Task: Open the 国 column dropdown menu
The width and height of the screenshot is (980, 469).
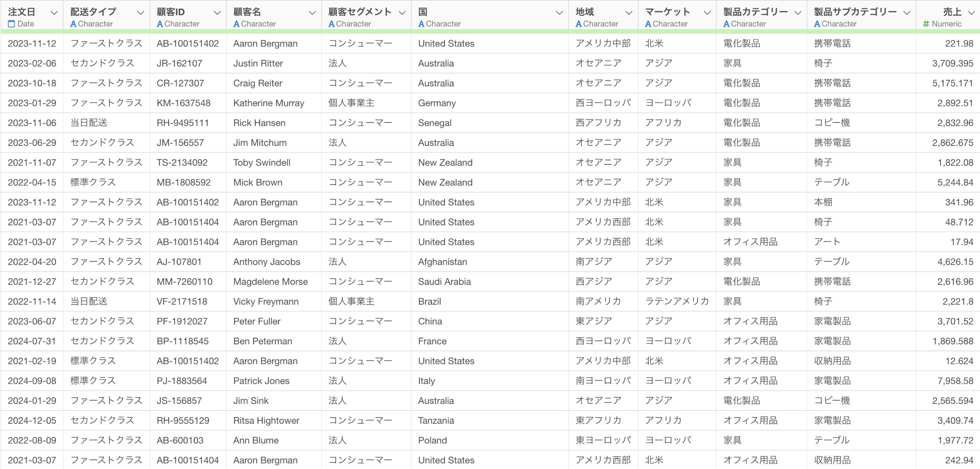Action: [x=560, y=13]
